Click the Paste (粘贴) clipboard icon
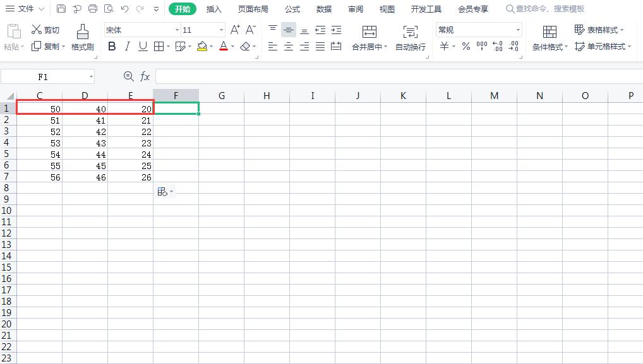 pos(13,32)
